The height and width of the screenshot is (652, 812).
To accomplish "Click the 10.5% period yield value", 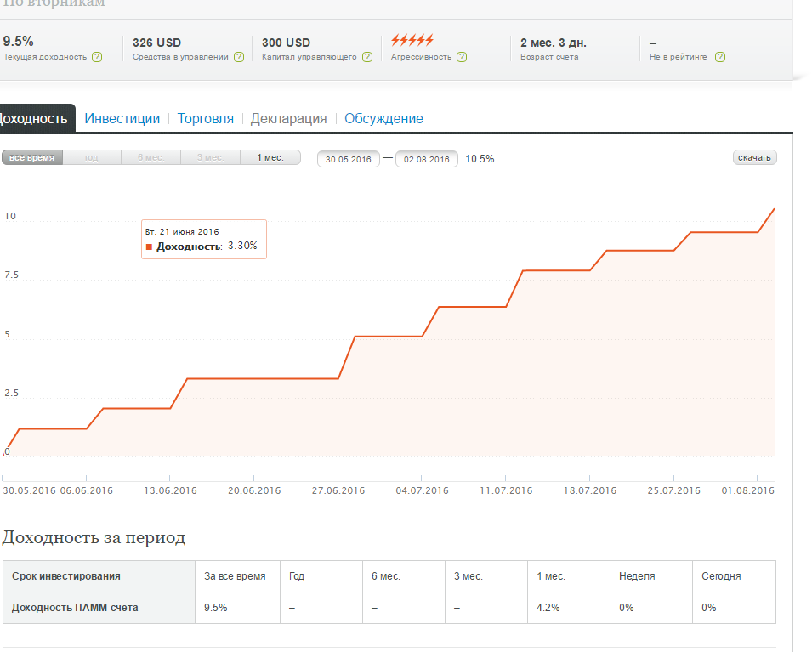I will pyautogui.click(x=480, y=159).
